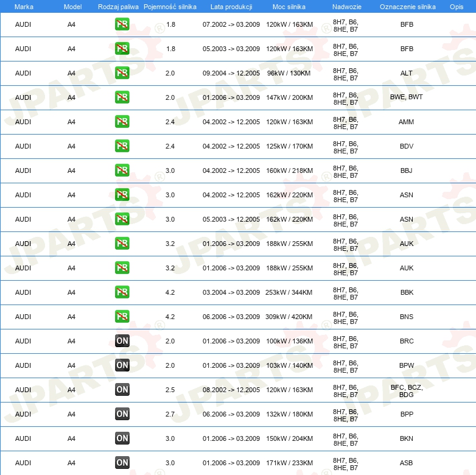The width and height of the screenshot is (476, 475).
Task: Click the Moc silnika header
Action: pos(289,6)
